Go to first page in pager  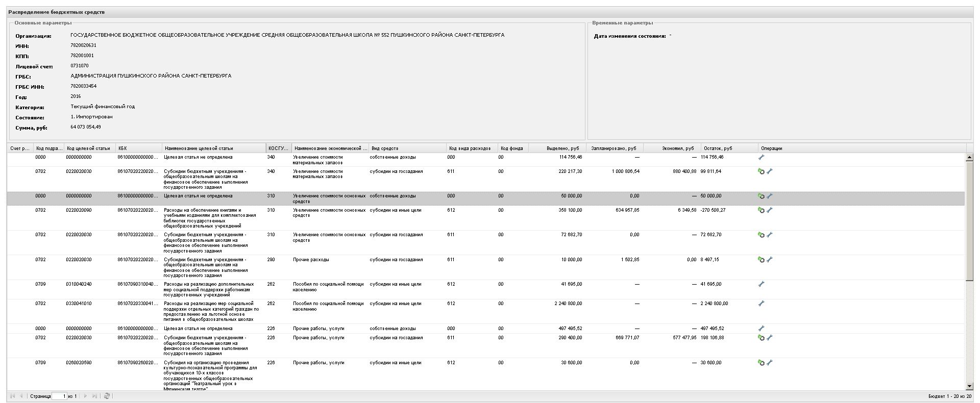[x=13, y=396]
